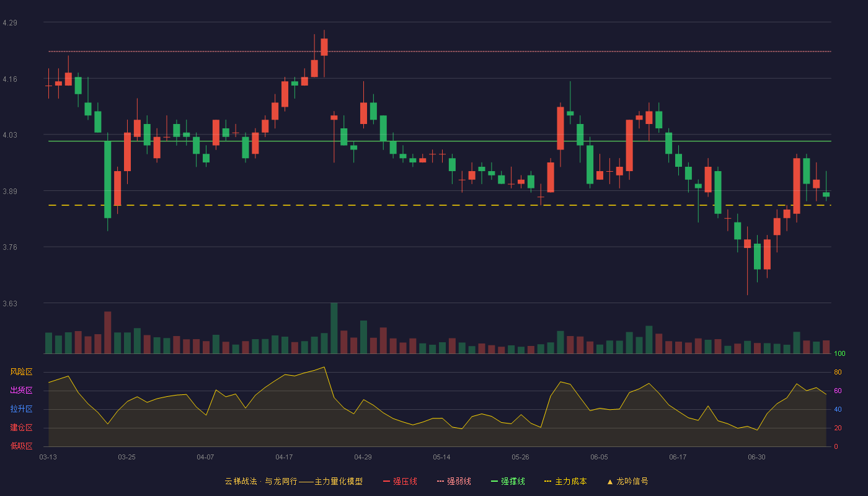The image size is (868, 496).
Task: Click the green 100 indicator scale value
Action: [839, 354]
